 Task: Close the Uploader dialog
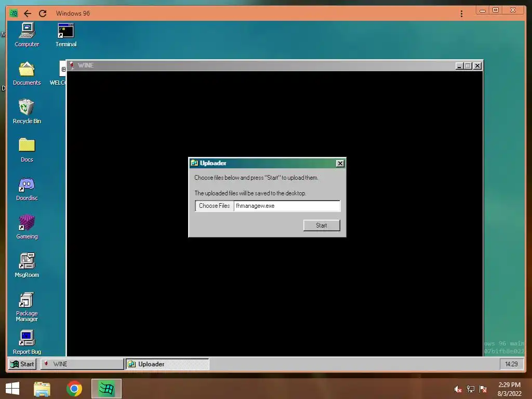[x=340, y=163]
